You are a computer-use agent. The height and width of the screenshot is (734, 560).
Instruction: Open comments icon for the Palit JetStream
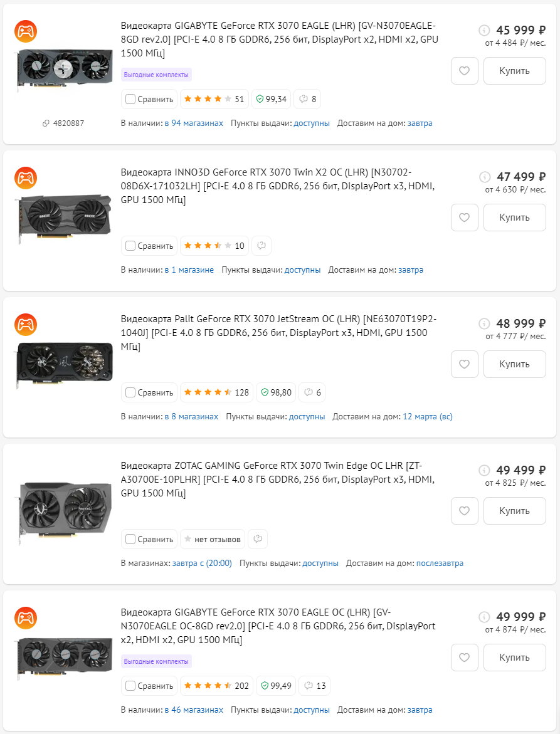point(312,392)
